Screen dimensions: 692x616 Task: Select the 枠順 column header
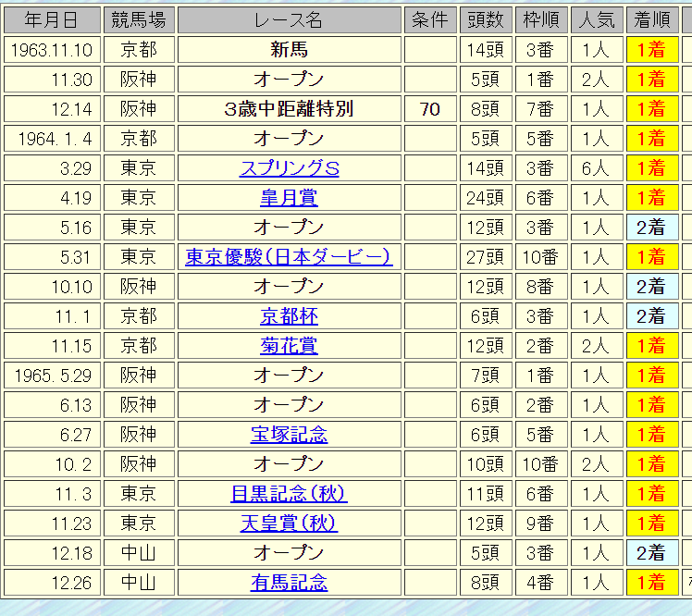coord(540,19)
